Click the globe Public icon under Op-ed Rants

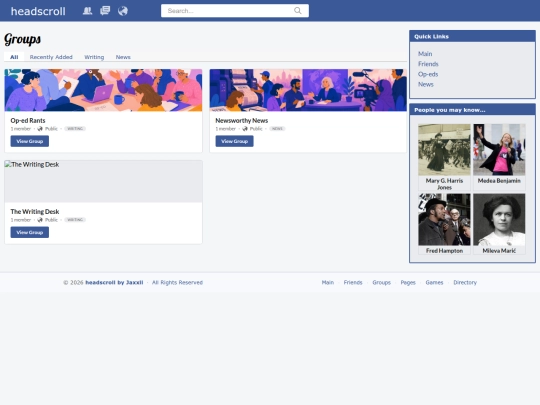pyautogui.click(x=40, y=129)
